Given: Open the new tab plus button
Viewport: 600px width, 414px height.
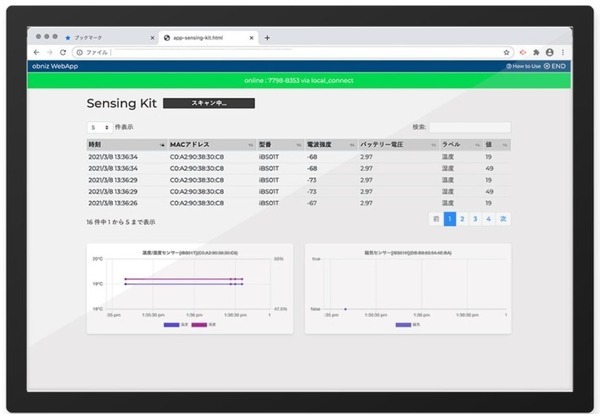Looking at the screenshot, I should 267,37.
